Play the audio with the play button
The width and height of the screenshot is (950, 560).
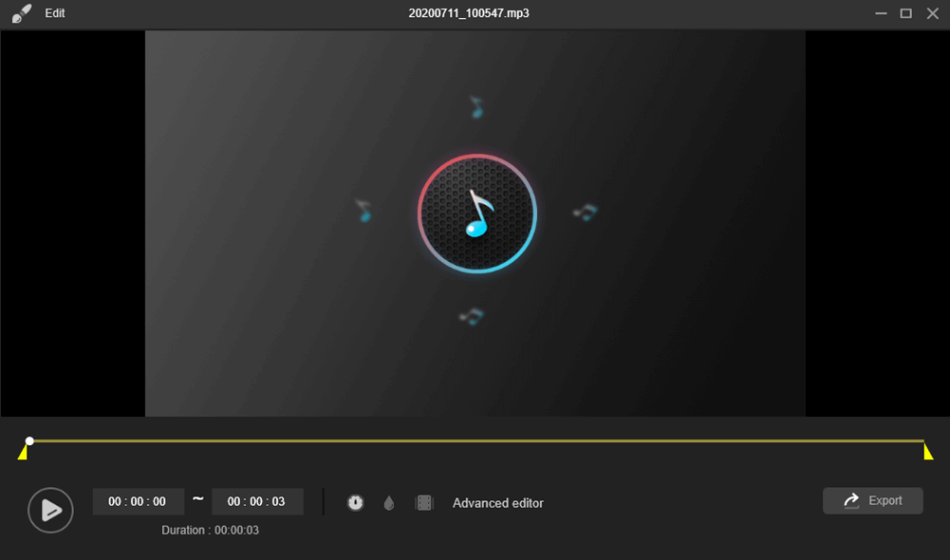(x=50, y=511)
